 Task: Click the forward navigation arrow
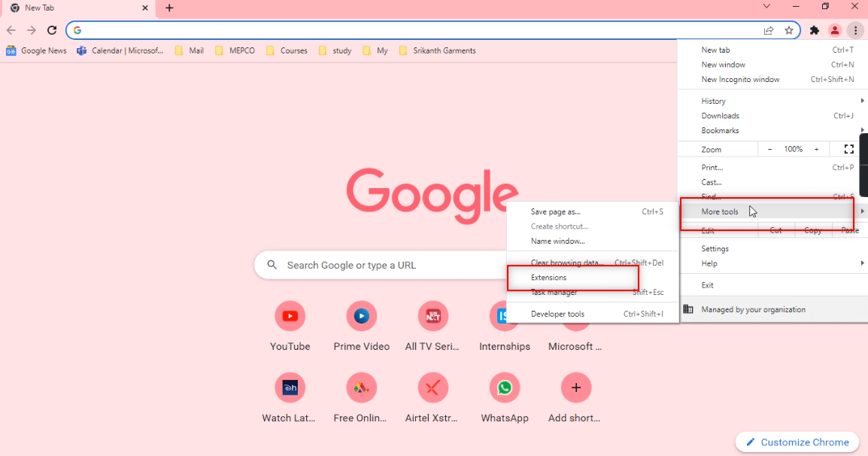click(x=32, y=30)
